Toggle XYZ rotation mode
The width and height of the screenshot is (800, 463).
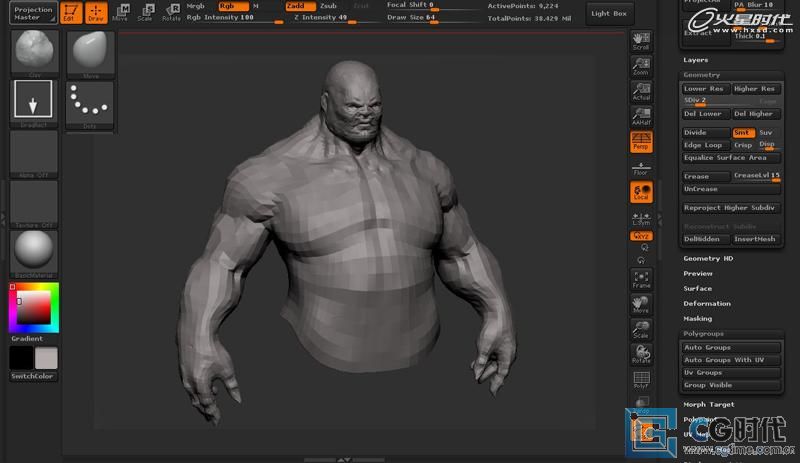click(641, 236)
